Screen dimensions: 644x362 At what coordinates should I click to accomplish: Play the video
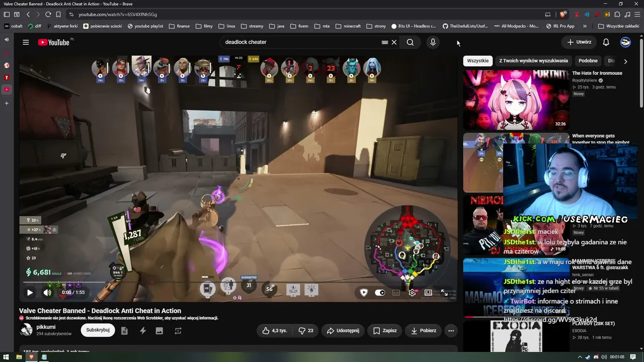click(30, 292)
